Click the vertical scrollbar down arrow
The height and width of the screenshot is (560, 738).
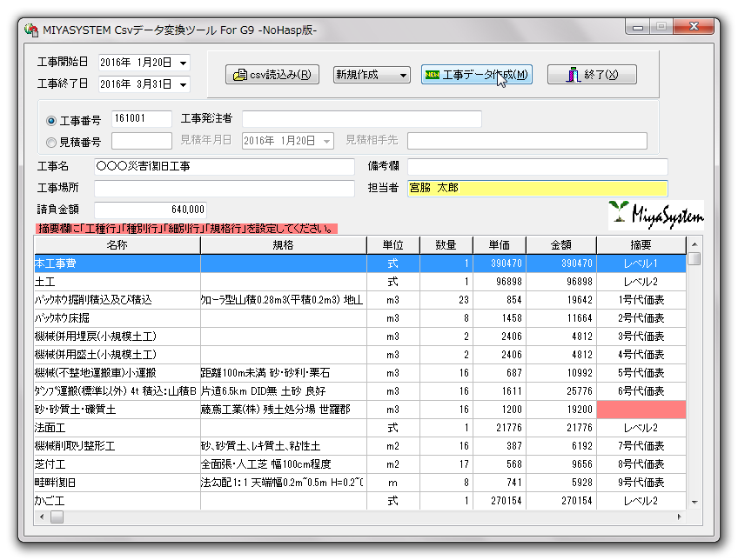[x=694, y=503]
